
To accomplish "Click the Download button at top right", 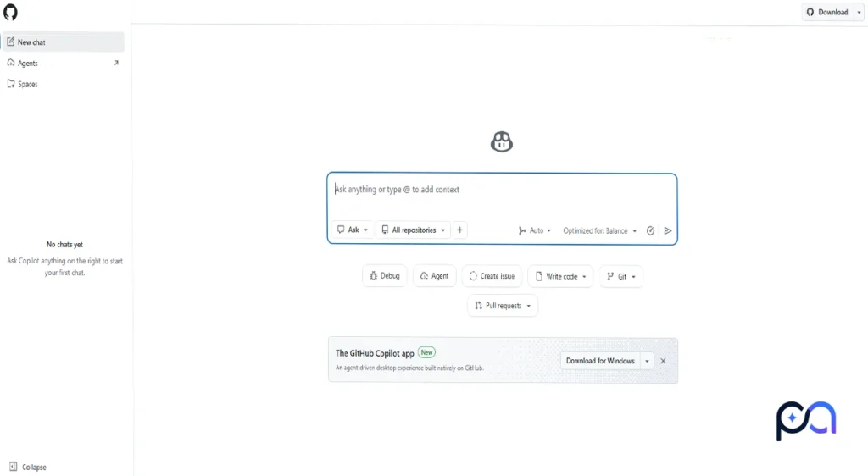I will (827, 12).
